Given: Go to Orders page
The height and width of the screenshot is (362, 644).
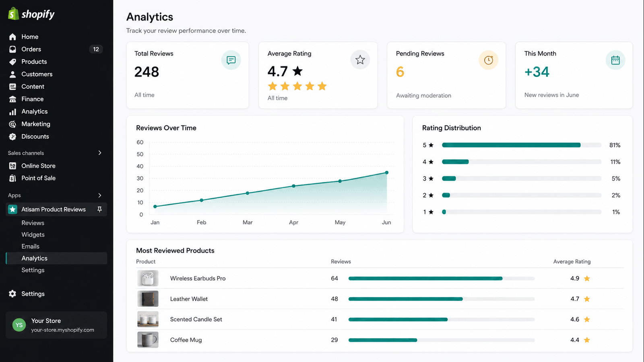Looking at the screenshot, I should click(31, 49).
